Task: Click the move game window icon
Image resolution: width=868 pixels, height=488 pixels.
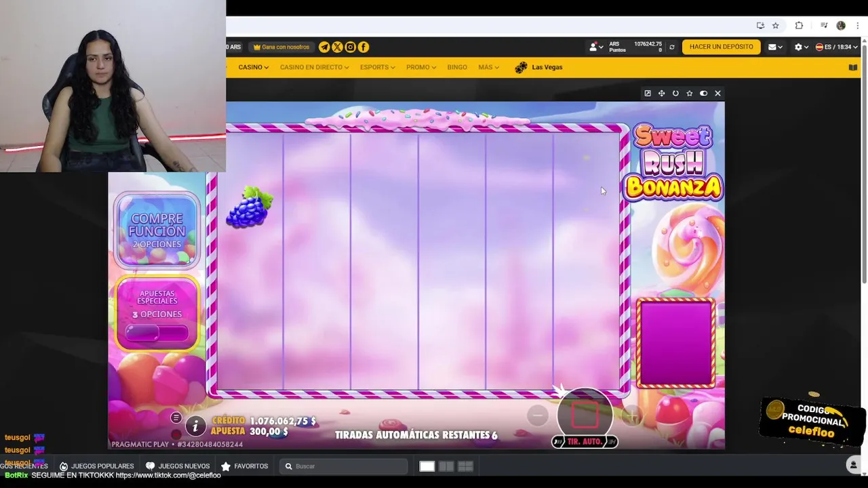Action: [662, 94]
